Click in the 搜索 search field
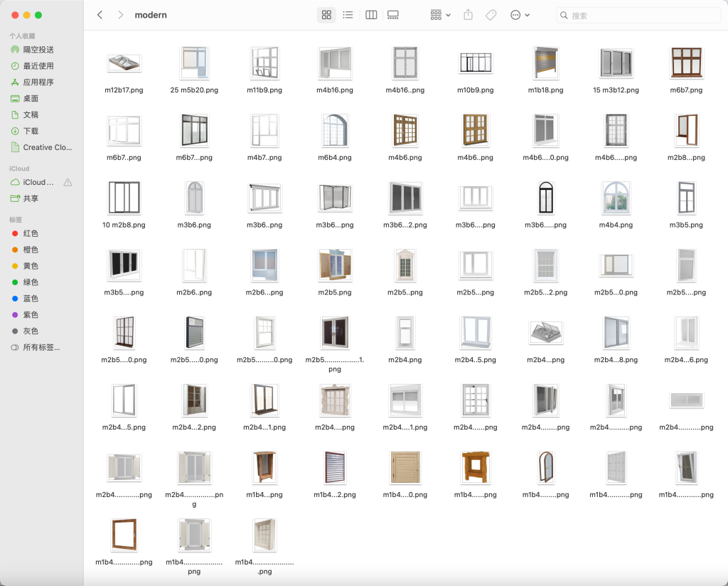Screen dimensions: 728x586 pyautogui.click(x=640, y=15)
